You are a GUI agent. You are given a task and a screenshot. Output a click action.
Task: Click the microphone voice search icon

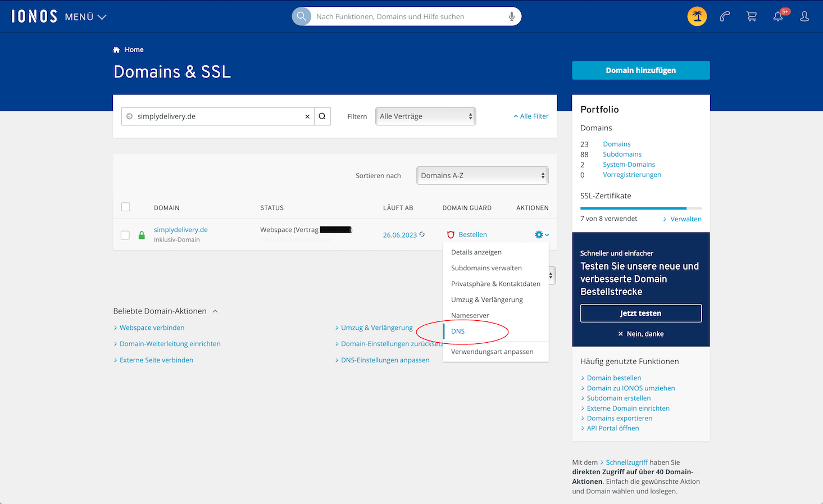click(512, 16)
